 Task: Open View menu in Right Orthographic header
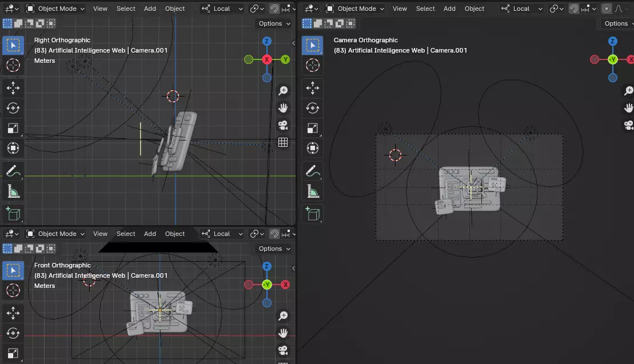tap(100, 9)
